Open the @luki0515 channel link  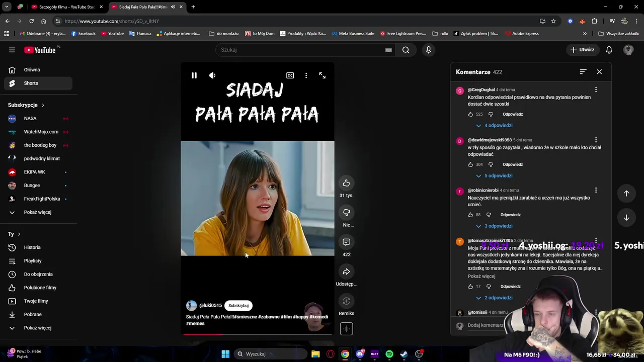pos(210,305)
